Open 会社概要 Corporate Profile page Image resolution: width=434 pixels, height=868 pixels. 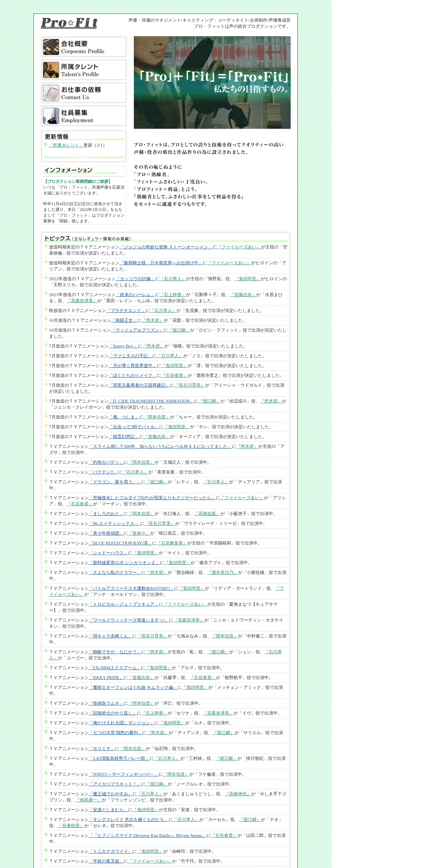[84, 47]
